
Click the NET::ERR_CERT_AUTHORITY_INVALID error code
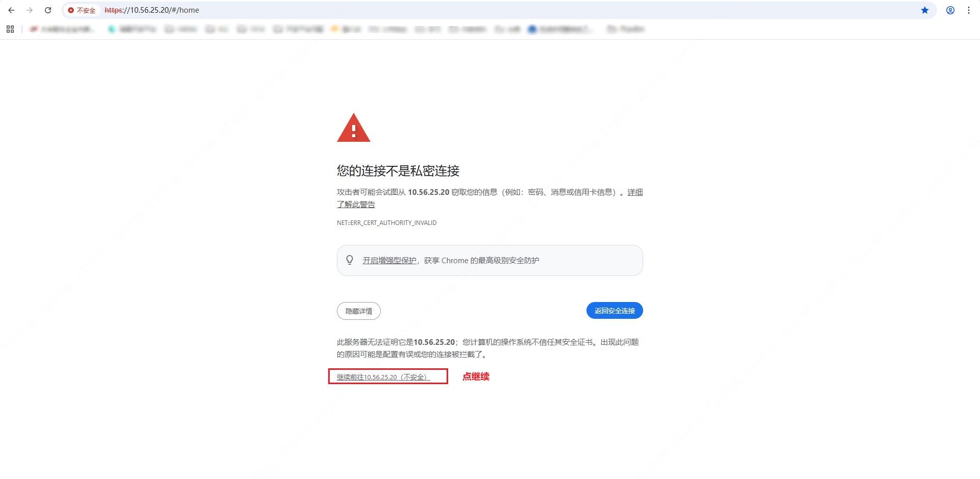click(x=386, y=223)
